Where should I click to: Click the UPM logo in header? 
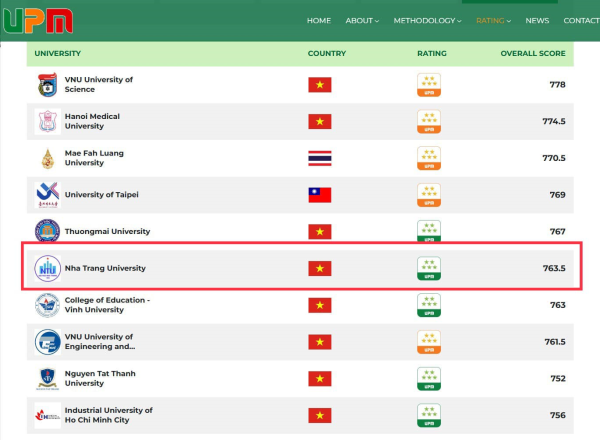tap(36, 21)
